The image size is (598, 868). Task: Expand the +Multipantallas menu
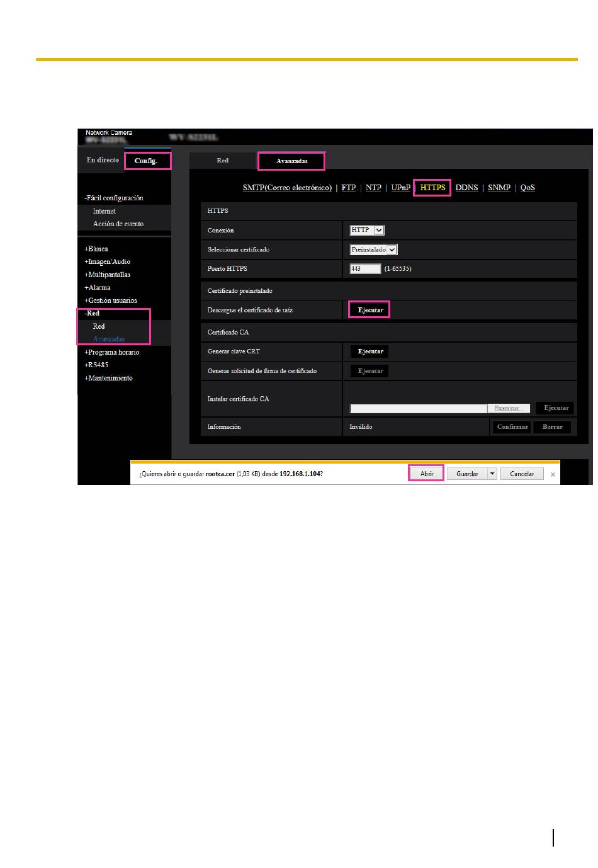(108, 275)
